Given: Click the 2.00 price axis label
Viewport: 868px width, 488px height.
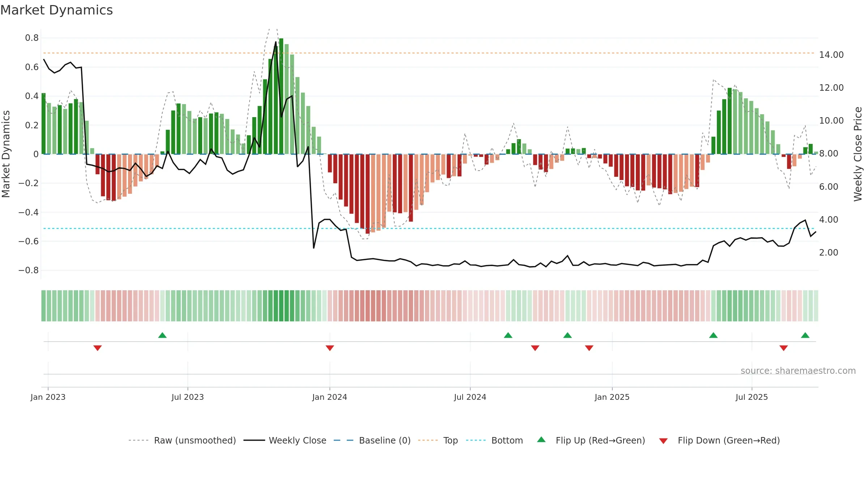Looking at the screenshot, I should pyautogui.click(x=829, y=253).
